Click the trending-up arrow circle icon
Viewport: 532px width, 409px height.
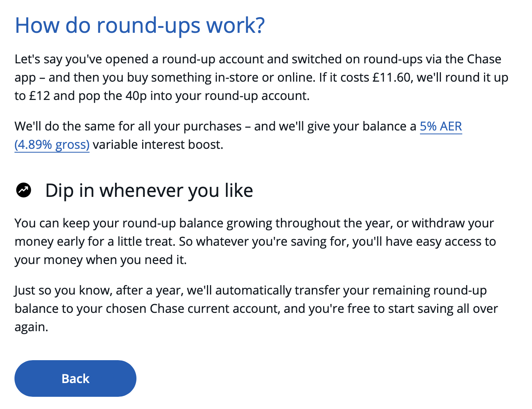click(24, 190)
